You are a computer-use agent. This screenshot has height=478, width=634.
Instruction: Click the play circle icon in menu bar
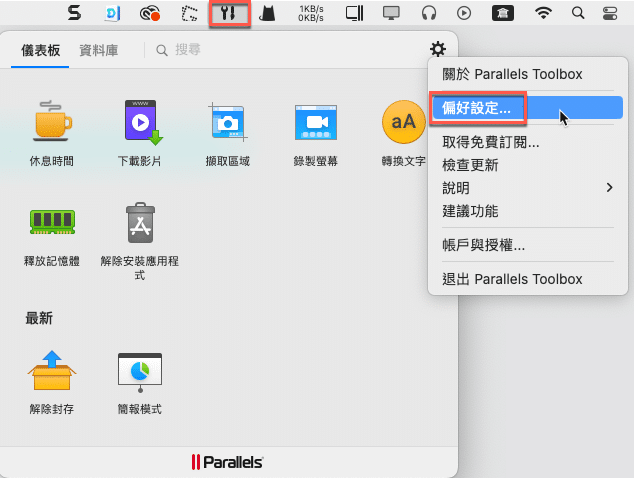(464, 13)
